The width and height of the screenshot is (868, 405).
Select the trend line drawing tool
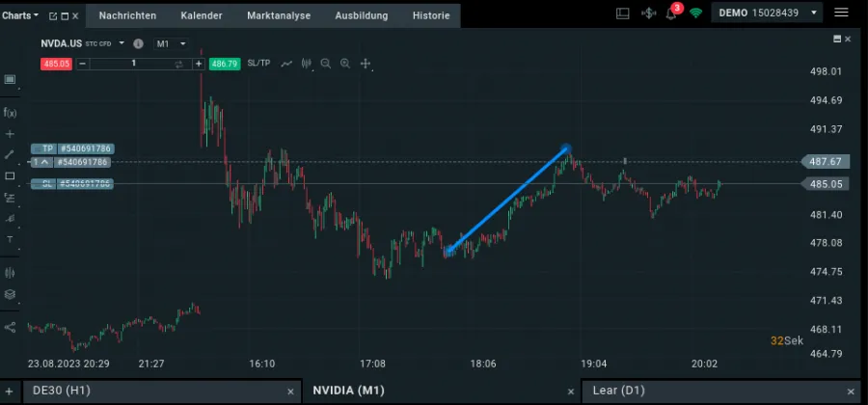point(10,155)
